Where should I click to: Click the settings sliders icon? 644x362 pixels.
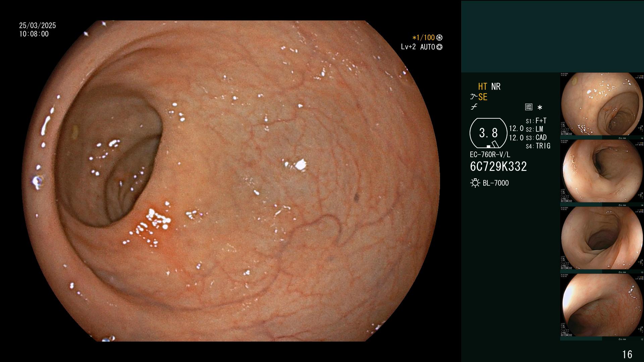529,107
